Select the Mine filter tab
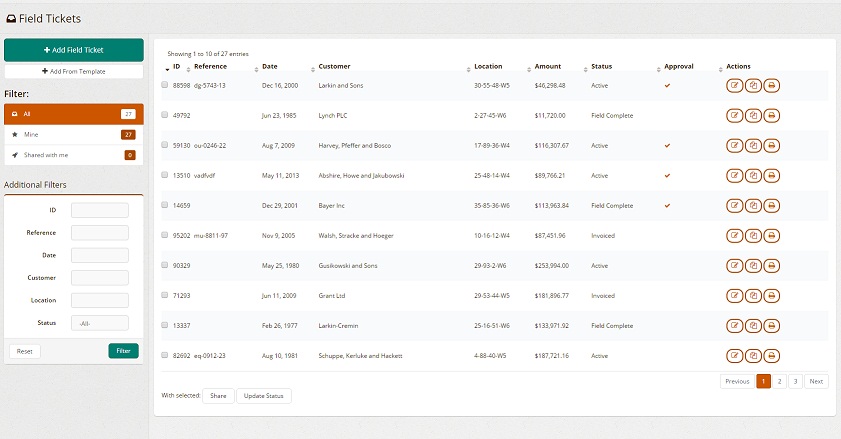Screen dimensions: 841x439 [x=73, y=134]
